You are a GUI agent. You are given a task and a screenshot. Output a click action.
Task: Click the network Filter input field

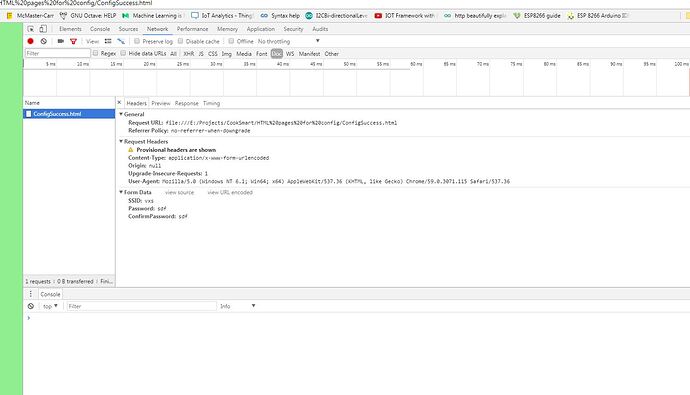(x=57, y=53)
